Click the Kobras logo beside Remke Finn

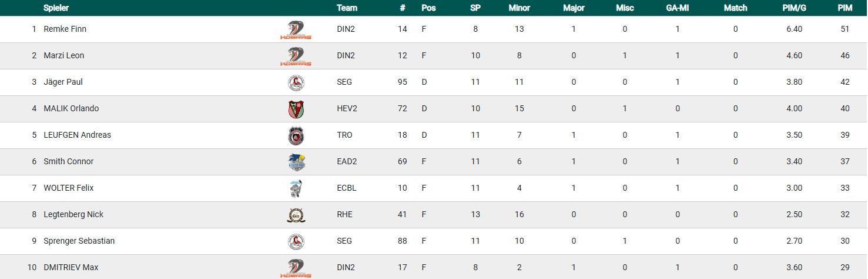pyautogui.click(x=296, y=29)
